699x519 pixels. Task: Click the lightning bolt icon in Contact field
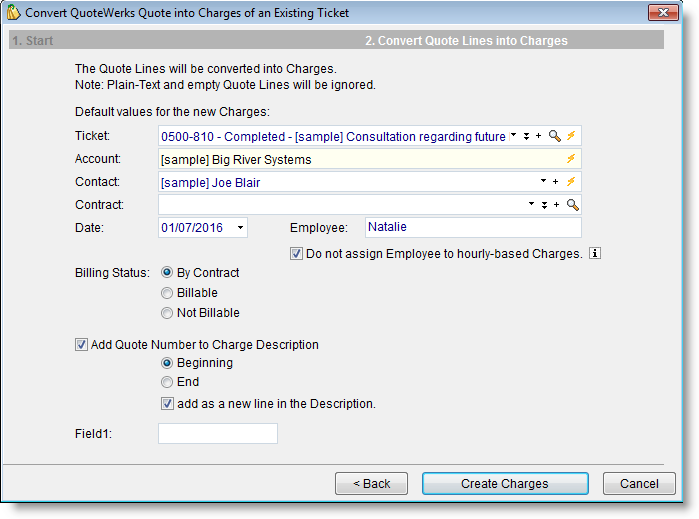tap(571, 182)
